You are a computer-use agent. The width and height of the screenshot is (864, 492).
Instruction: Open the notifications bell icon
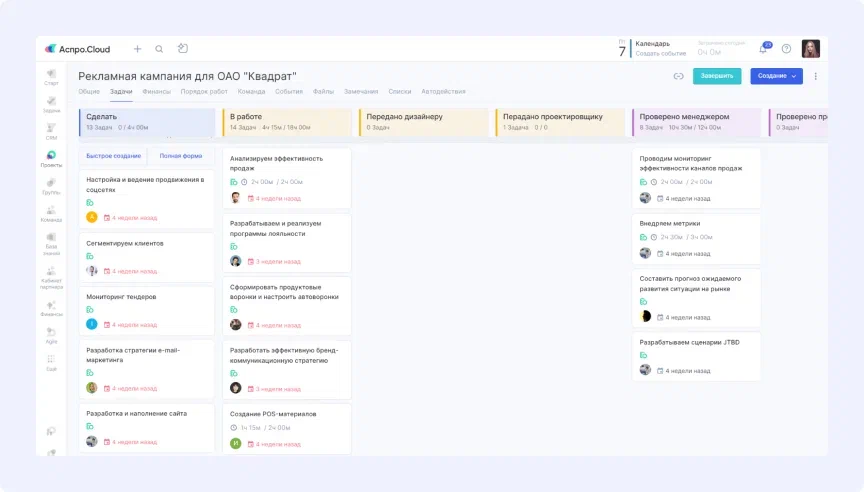[x=764, y=49]
